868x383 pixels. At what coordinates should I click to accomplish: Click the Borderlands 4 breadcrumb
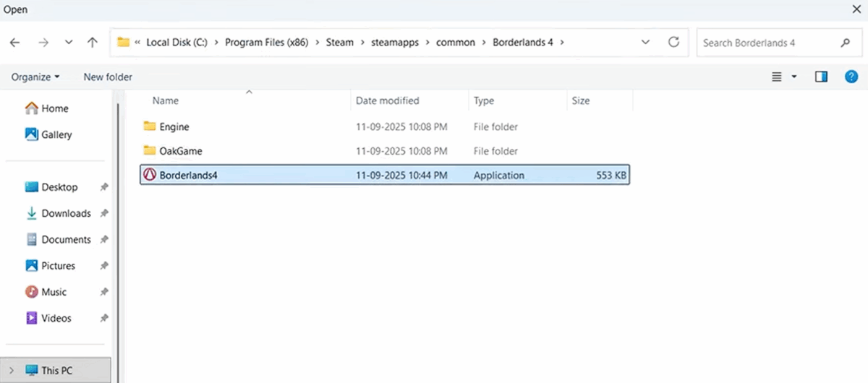523,43
